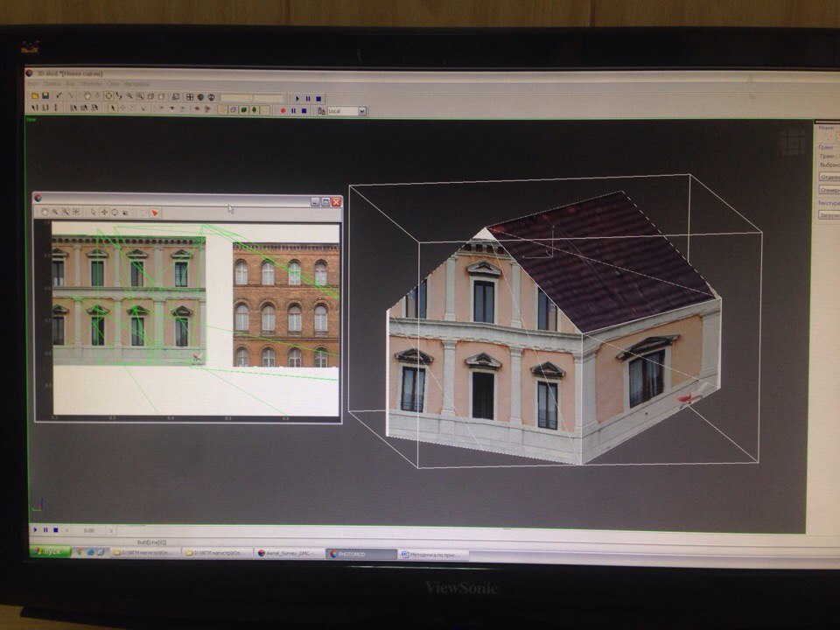Click the progress slider bar in the top toolbar

pos(251,97)
